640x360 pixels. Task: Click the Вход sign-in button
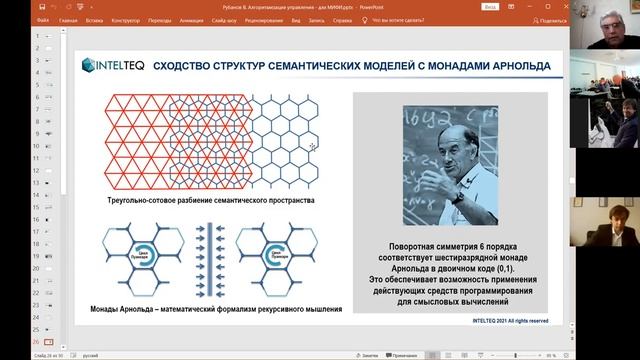pos(490,7)
